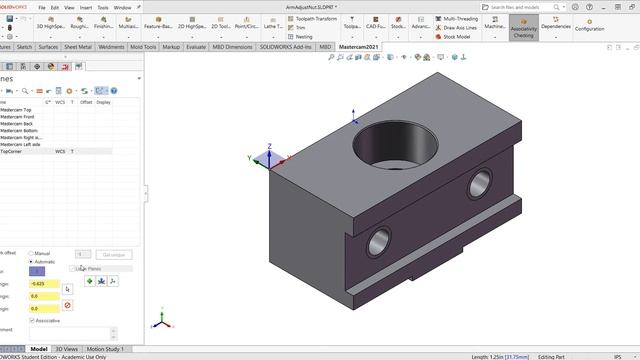Open Planes panel help icon
This screenshot has height=360, width=640.
point(114,91)
